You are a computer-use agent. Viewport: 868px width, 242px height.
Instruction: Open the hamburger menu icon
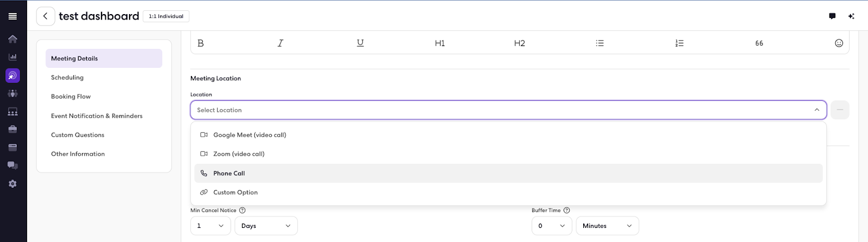(x=12, y=16)
